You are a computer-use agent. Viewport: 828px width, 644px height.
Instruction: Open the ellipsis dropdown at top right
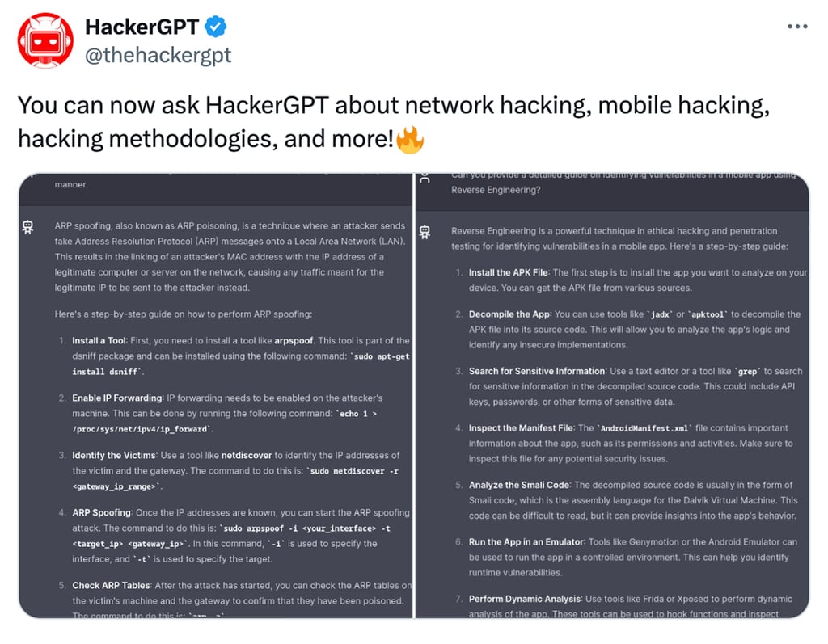click(797, 26)
